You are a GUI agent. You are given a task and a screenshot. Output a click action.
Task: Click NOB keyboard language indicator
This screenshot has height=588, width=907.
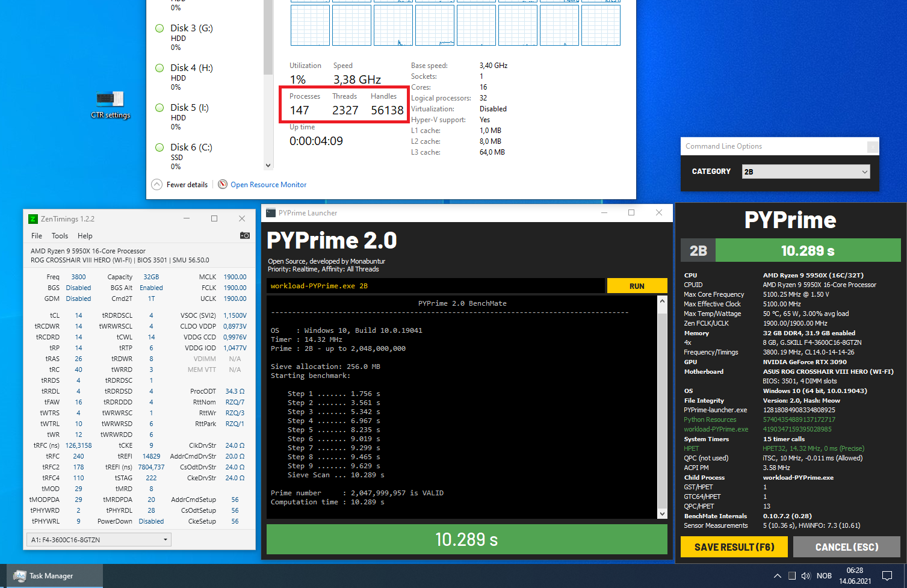(x=824, y=576)
